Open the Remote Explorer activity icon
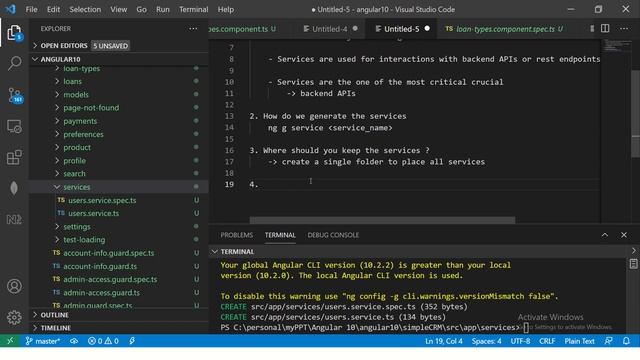 pos(14,126)
